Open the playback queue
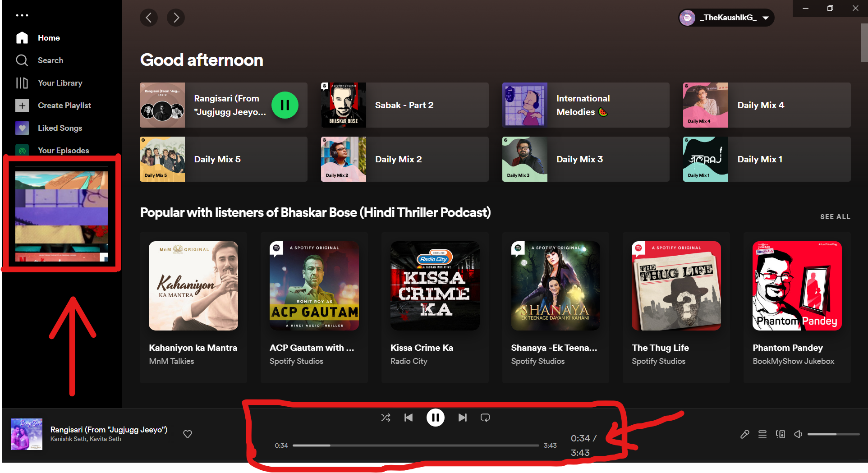The image size is (868, 473). point(762,434)
